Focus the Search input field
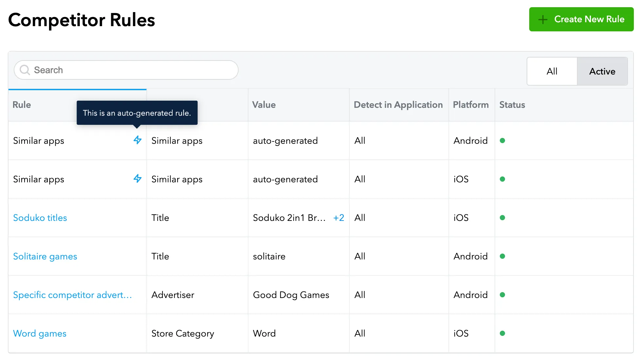This screenshot has height=364, width=642. pos(131,70)
